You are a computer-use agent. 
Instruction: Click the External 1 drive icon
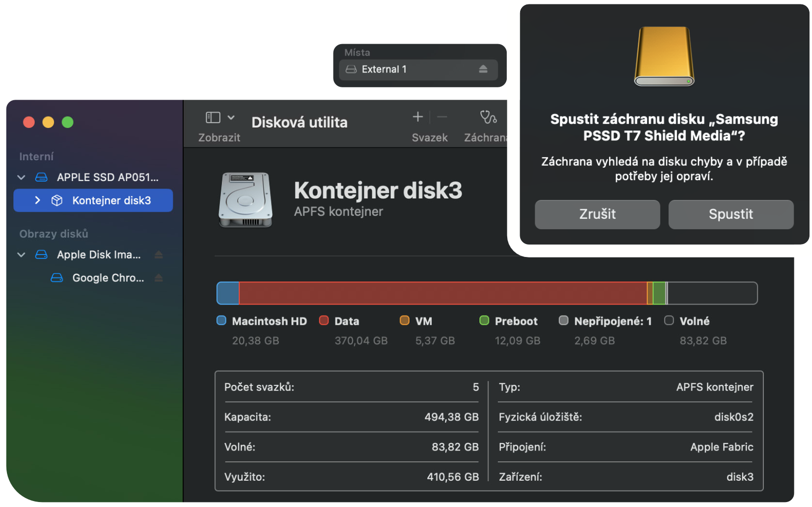click(351, 69)
